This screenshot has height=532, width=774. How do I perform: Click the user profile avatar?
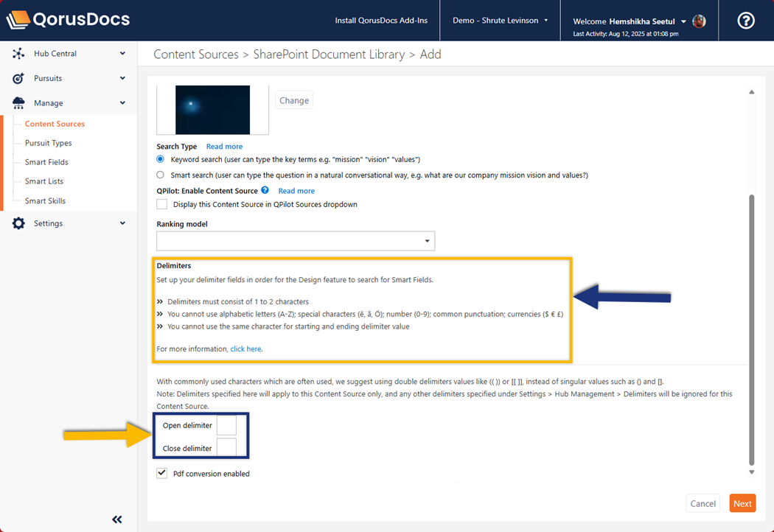700,21
